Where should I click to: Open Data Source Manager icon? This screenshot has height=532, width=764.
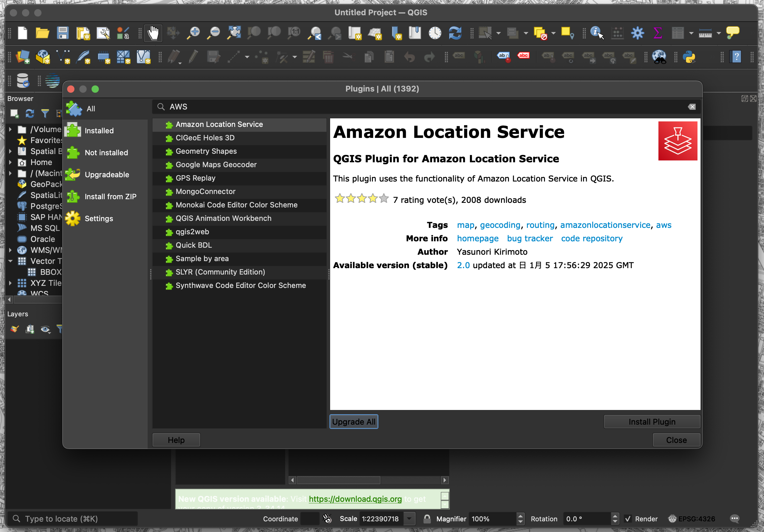pos(23,57)
